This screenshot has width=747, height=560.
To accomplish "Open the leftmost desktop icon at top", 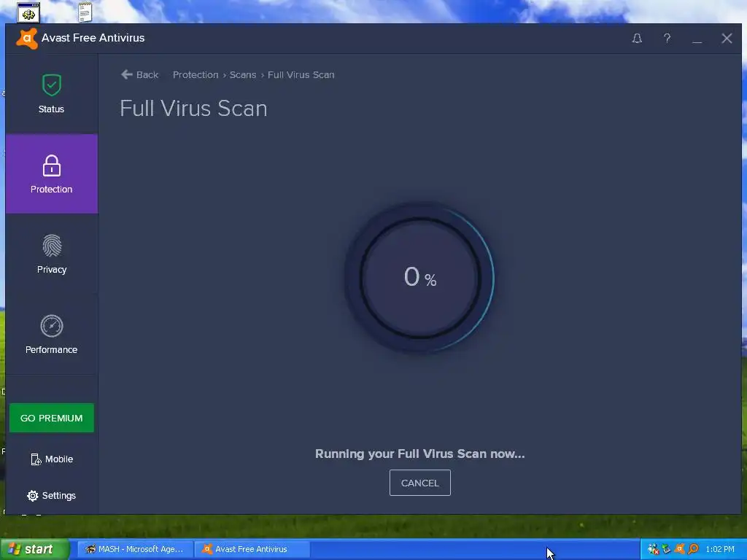I will pyautogui.click(x=28, y=13).
